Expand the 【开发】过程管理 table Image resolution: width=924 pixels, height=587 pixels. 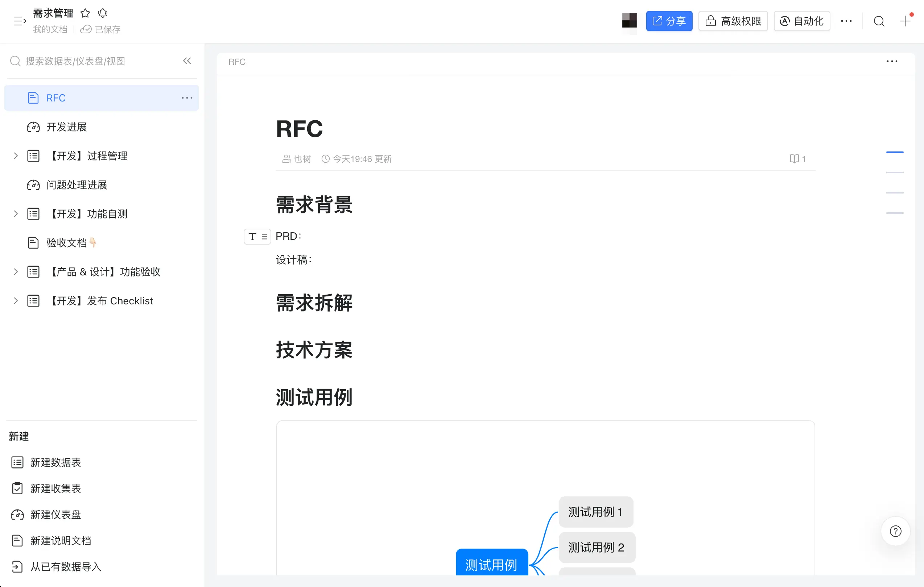coord(16,156)
